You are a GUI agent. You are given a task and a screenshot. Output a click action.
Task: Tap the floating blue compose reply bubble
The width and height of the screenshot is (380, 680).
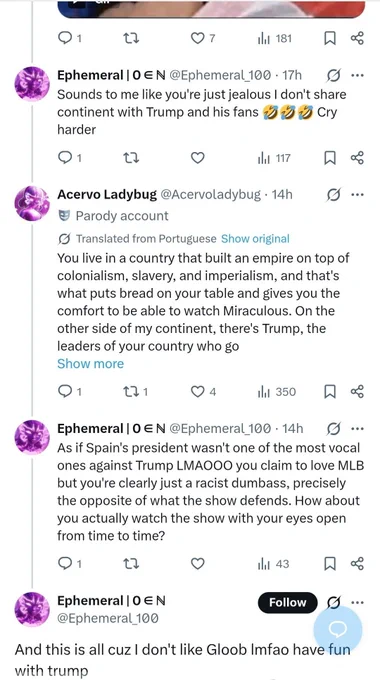(338, 629)
